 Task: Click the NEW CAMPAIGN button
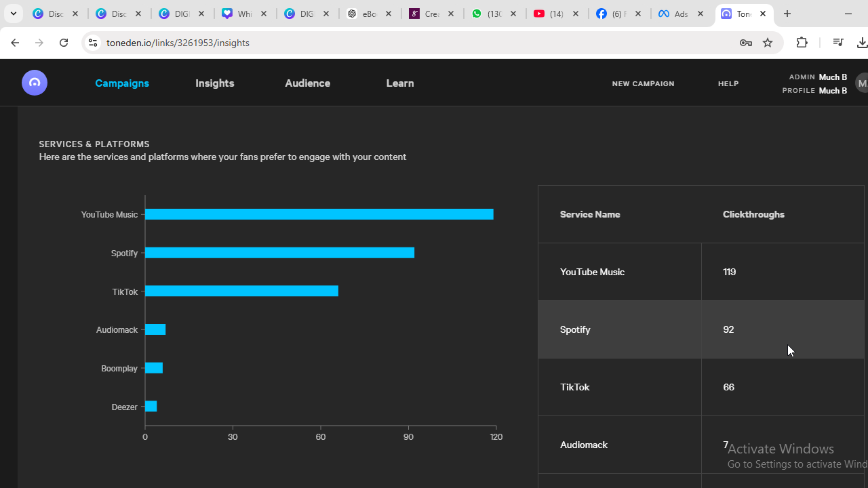pyautogui.click(x=643, y=83)
